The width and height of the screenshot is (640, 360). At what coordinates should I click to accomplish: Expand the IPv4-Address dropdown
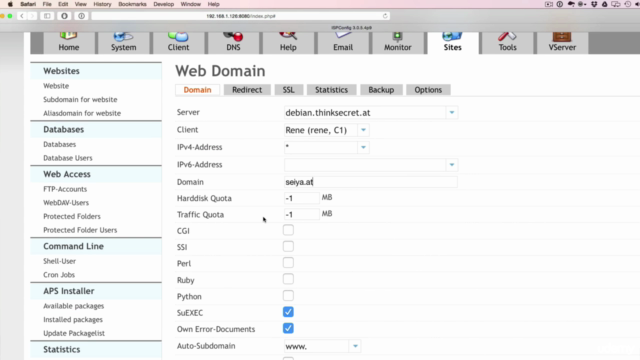pos(363,147)
